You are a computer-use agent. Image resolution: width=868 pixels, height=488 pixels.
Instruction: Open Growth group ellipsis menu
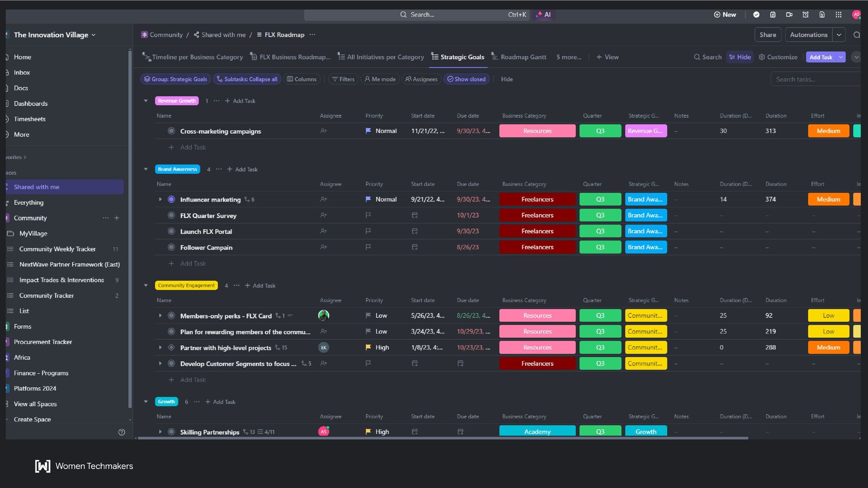click(197, 402)
